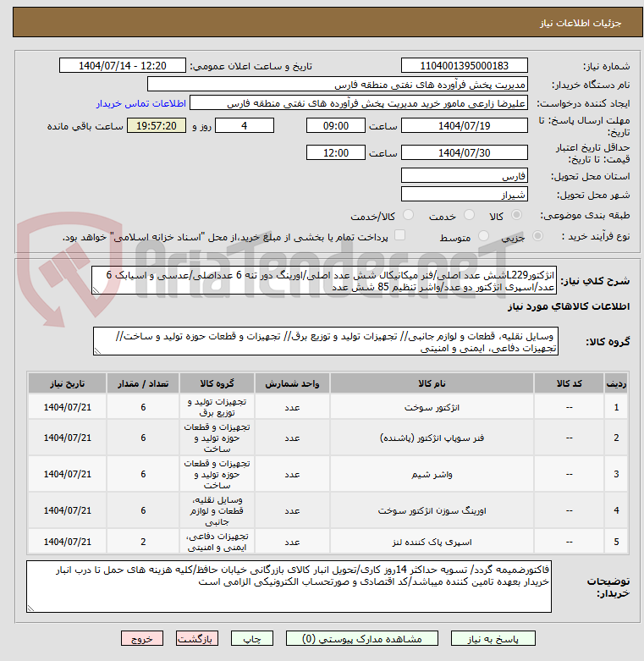Click item name فنر سوپاپ انژکتور (پاشنده)
The width and height of the screenshot is (644, 661).
pos(432,438)
